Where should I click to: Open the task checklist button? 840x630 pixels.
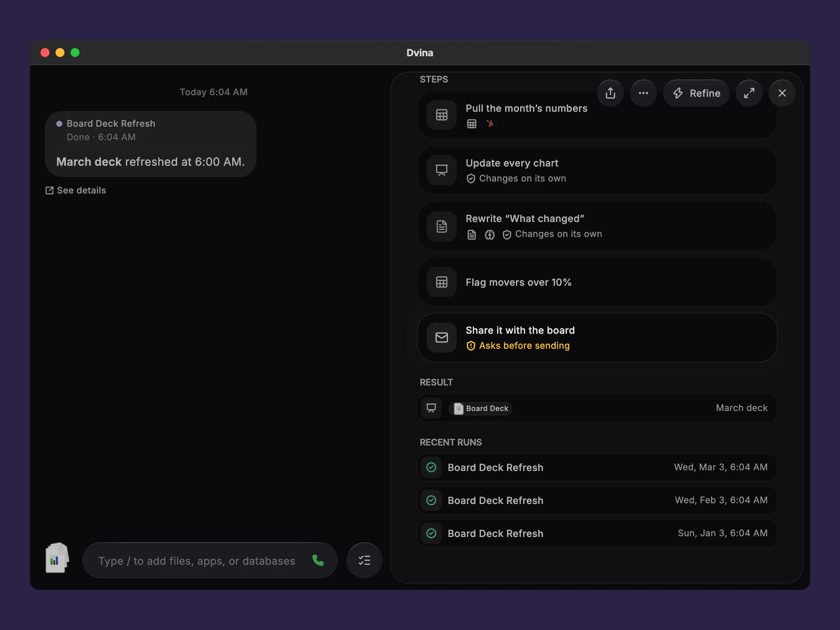364,561
